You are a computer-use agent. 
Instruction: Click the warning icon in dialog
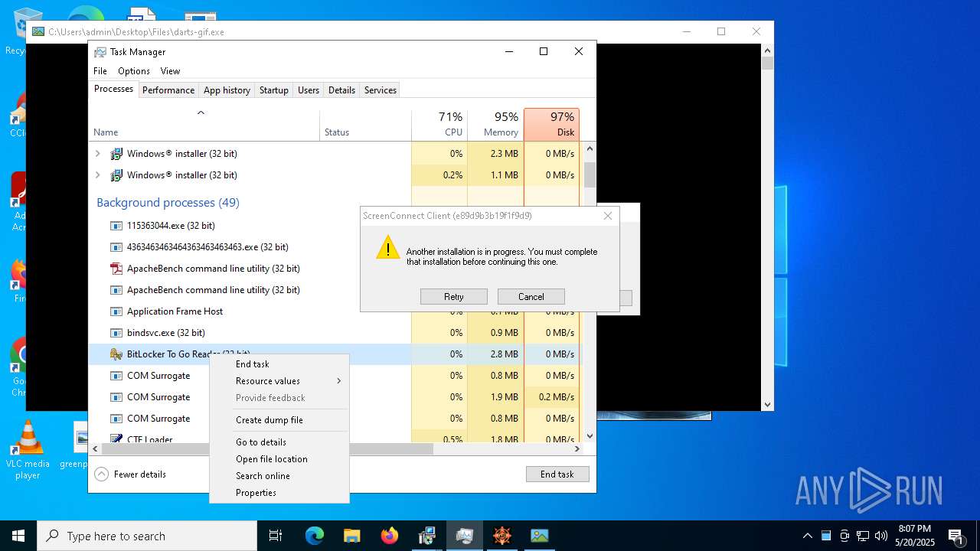(x=388, y=247)
